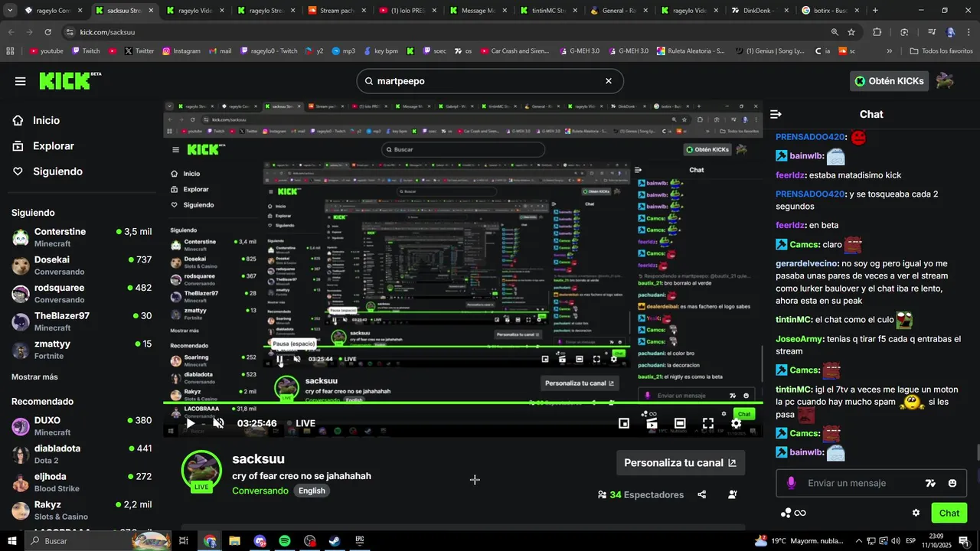The height and width of the screenshot is (551, 980).
Task: Expand Mostrar más under Siguiendo
Action: pos(34,377)
